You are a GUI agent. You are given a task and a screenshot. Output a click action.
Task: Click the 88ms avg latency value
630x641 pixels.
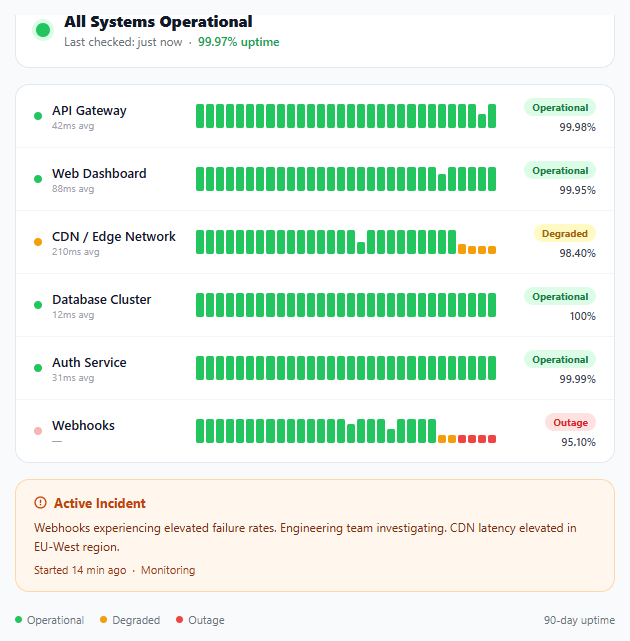(x=73, y=189)
